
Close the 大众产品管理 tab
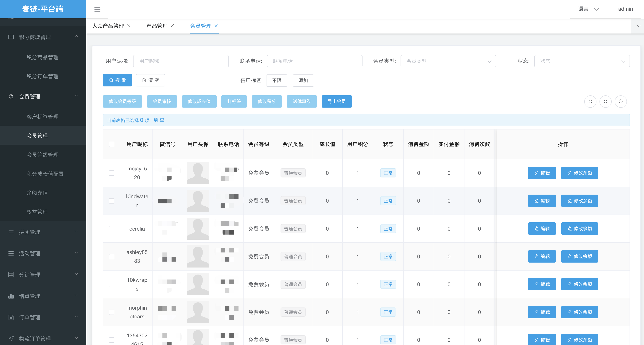[x=129, y=26]
